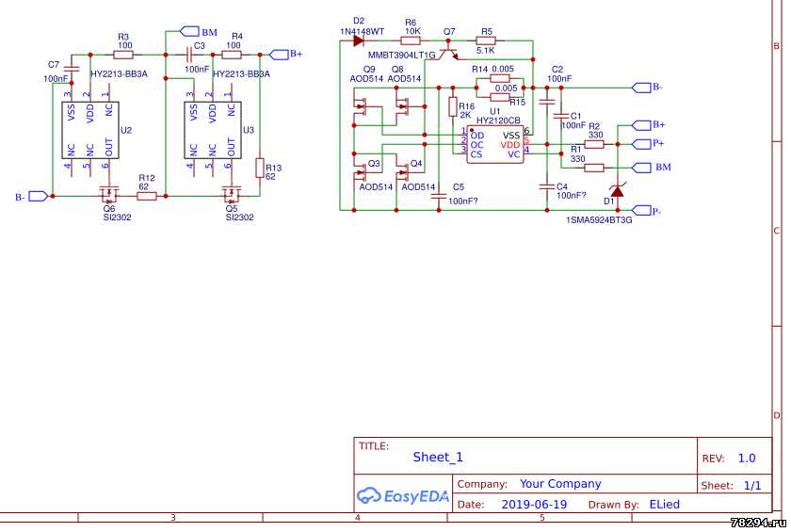
Task: Select the R1 designator label
Action: [576, 150]
